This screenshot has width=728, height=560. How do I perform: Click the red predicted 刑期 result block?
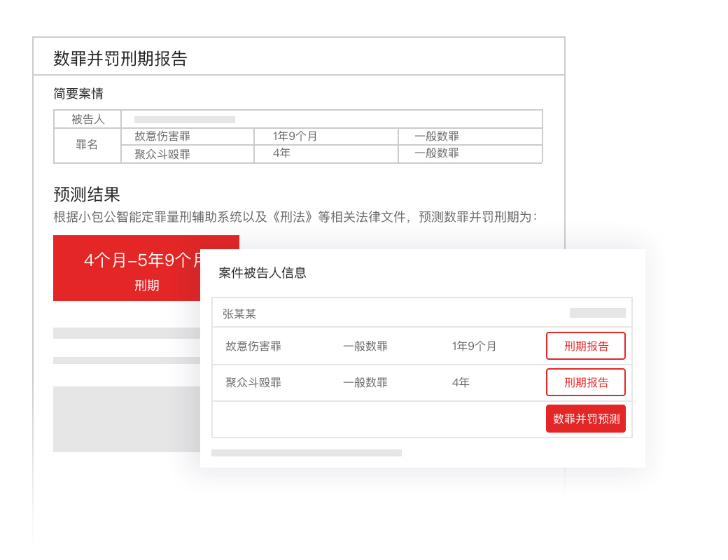point(127,268)
